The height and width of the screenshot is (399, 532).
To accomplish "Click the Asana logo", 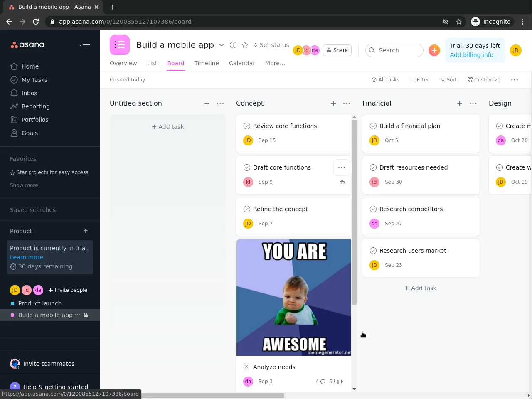I will [27, 45].
